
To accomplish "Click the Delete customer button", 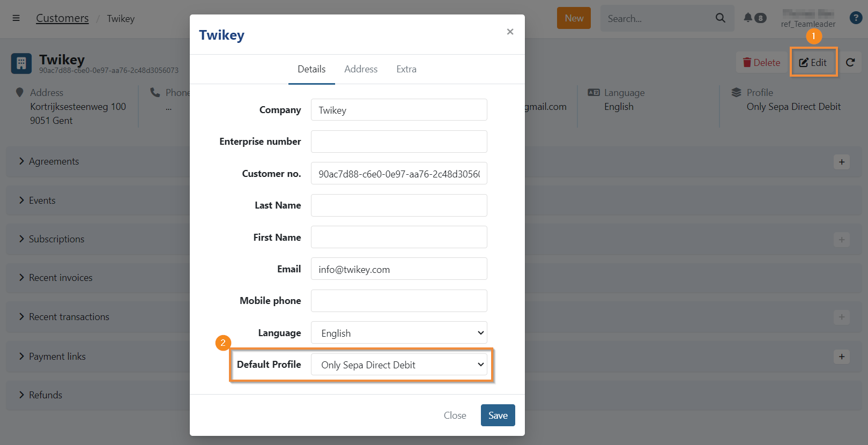I will (x=761, y=63).
